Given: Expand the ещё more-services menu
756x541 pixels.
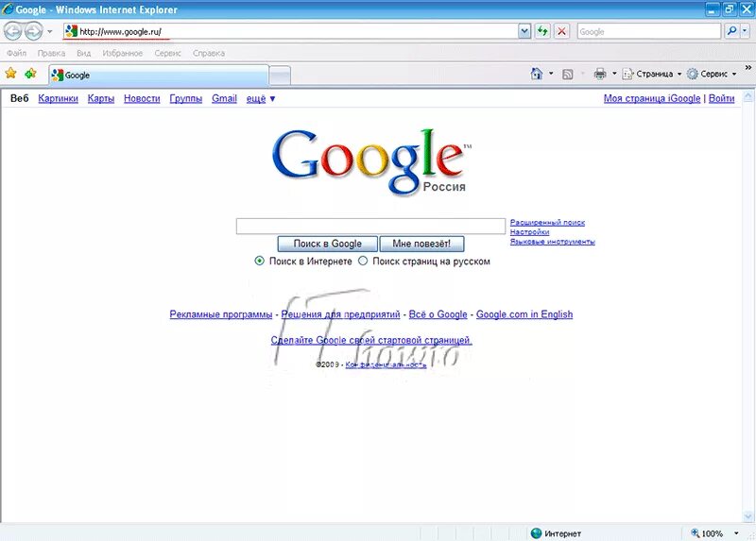Looking at the screenshot, I should point(261,98).
